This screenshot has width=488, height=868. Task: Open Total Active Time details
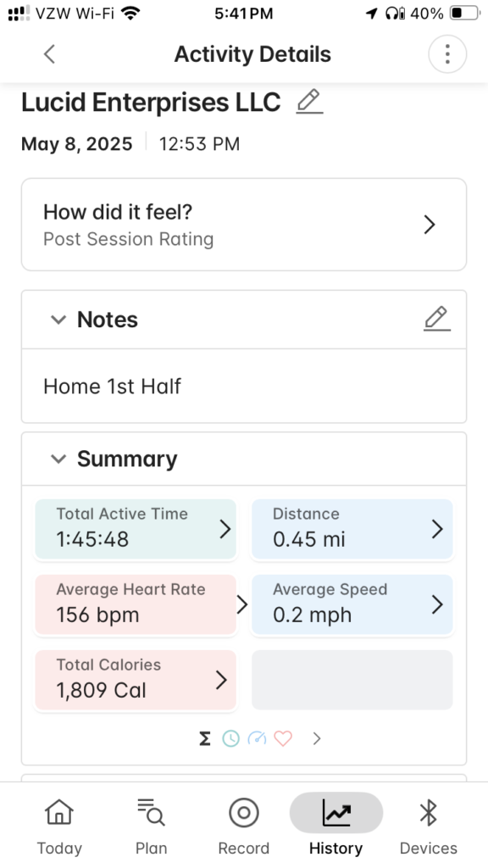coord(136,529)
